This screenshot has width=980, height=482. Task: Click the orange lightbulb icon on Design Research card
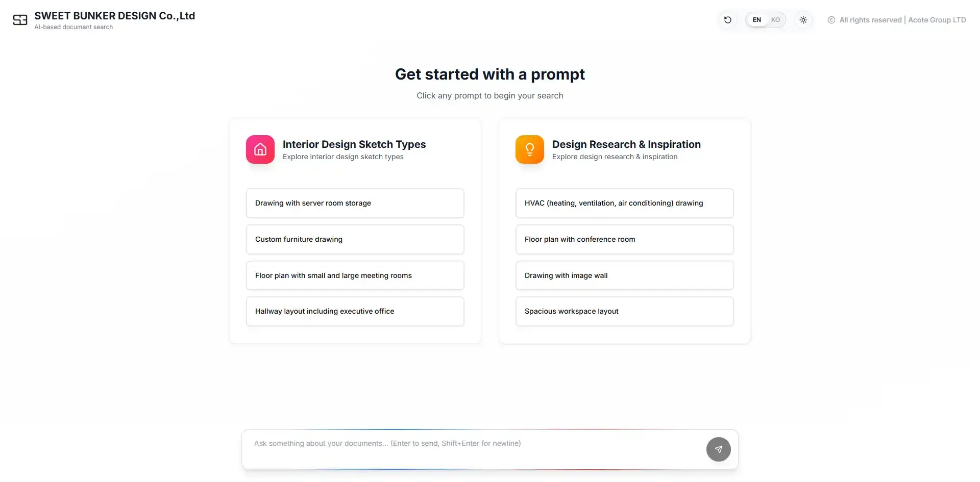click(529, 149)
